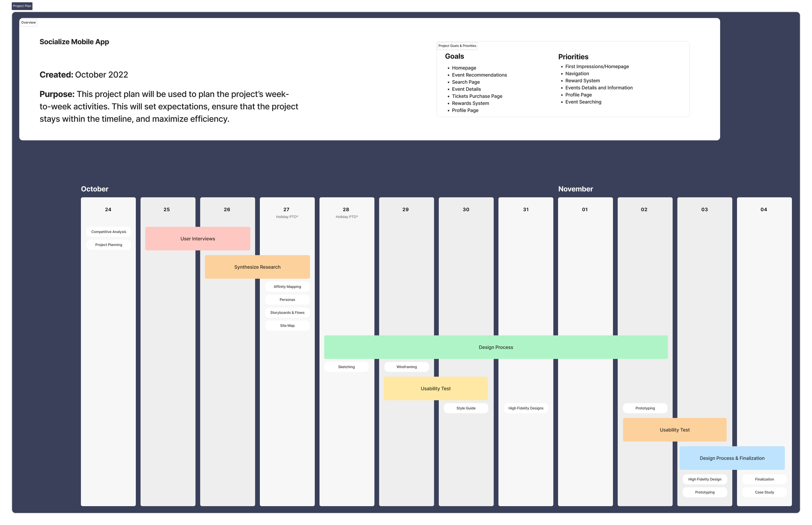Image resolution: width=812 pixels, height=525 pixels.
Task: Select the Synthesize Research orange block
Action: [257, 267]
